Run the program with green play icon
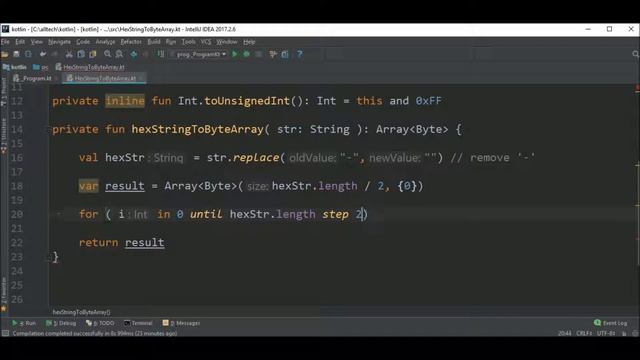Screen dimensions: 640x360 pos(235,54)
